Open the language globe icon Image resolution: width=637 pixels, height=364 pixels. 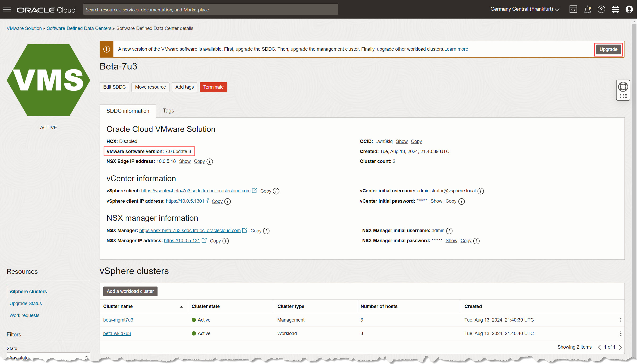[x=615, y=10]
